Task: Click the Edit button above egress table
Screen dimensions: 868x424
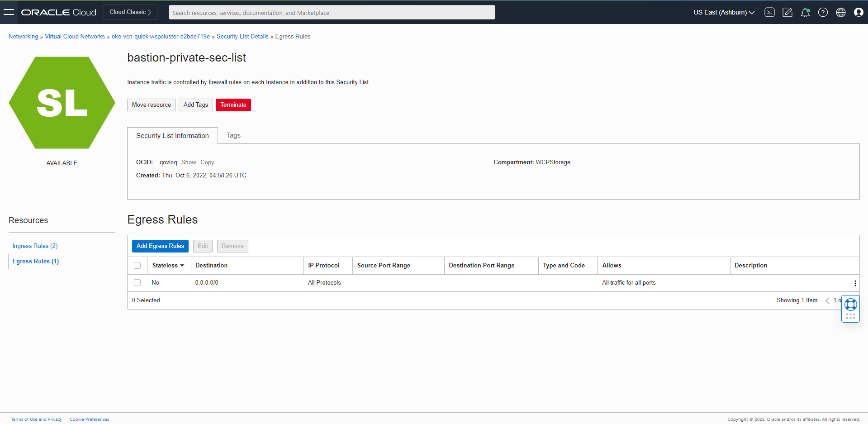Action: (203, 246)
